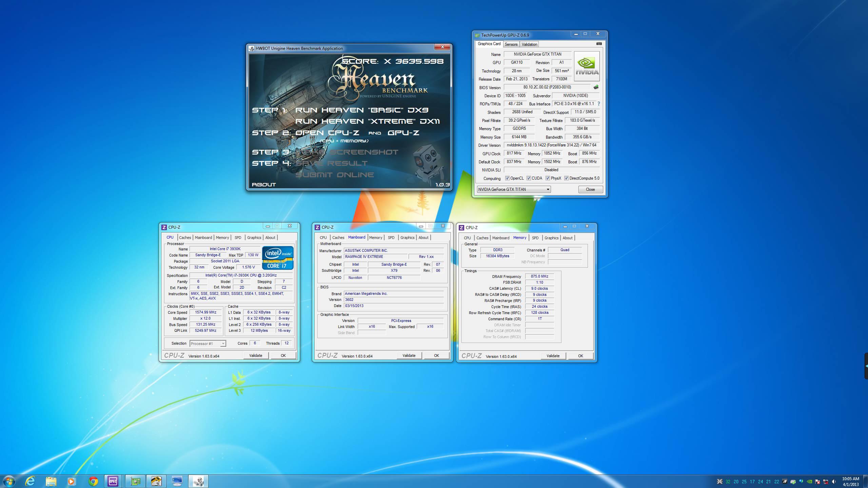Toggle the PhysX checkbox in GPU-Z
The height and width of the screenshot is (488, 868).
point(548,178)
